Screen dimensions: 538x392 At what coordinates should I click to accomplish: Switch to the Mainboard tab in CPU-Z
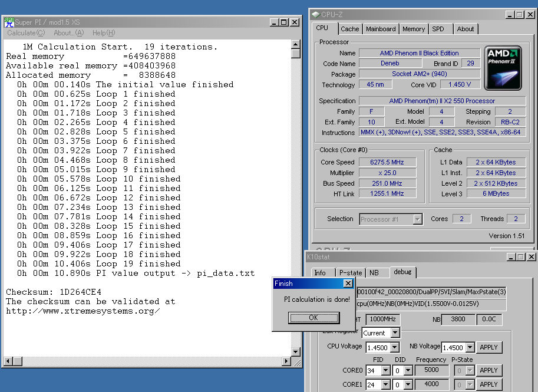pyautogui.click(x=381, y=29)
